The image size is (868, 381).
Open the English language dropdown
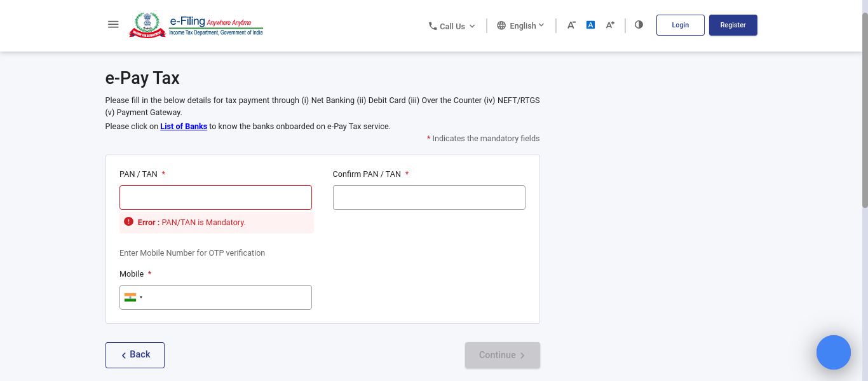point(521,25)
